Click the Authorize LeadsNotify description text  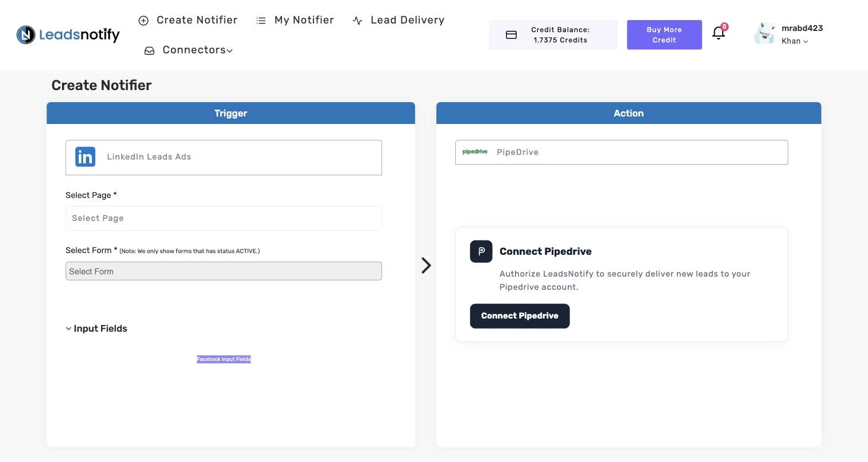625,281
